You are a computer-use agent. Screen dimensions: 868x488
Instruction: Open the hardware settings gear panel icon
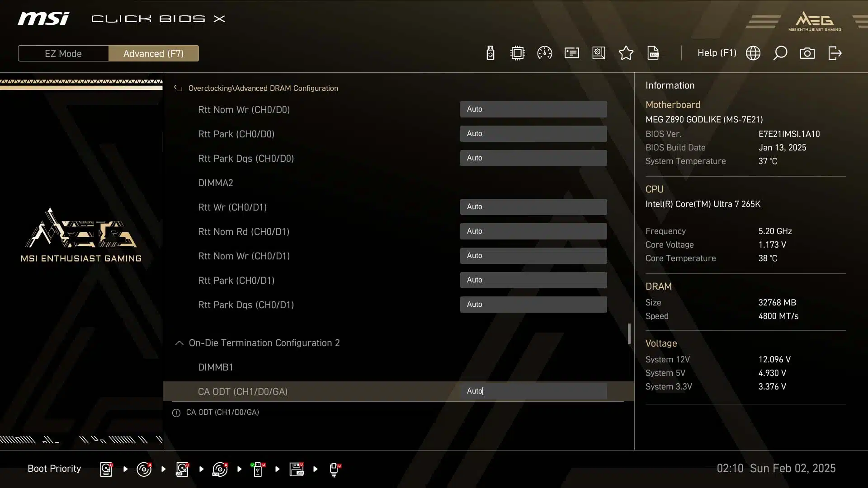[x=599, y=53]
